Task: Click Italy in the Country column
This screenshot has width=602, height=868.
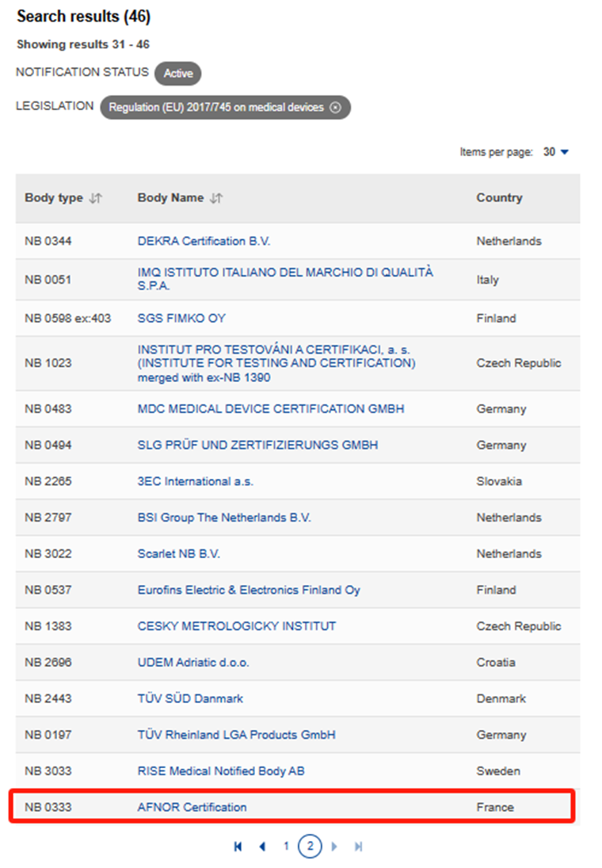Action: click(487, 280)
